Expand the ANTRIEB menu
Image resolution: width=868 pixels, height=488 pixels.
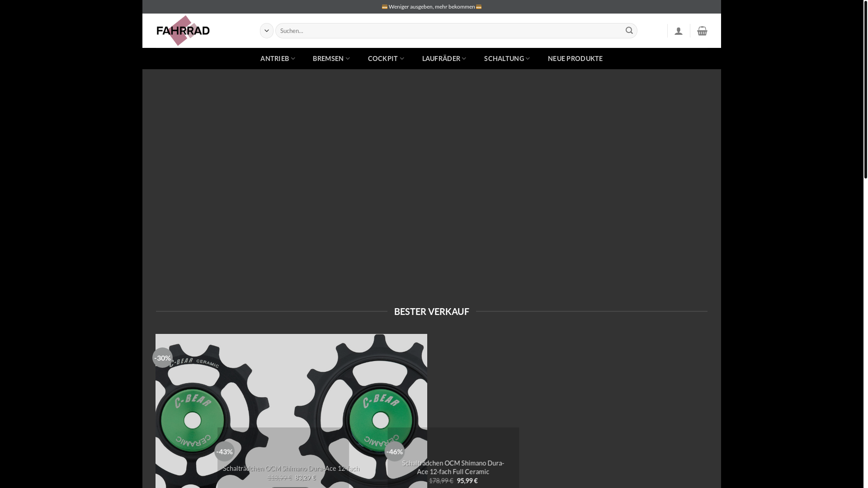[278, 58]
